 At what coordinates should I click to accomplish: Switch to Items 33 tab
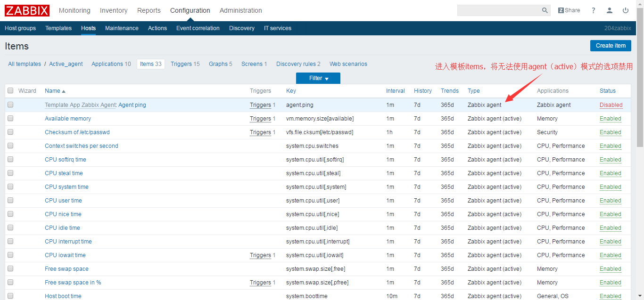[x=151, y=64]
